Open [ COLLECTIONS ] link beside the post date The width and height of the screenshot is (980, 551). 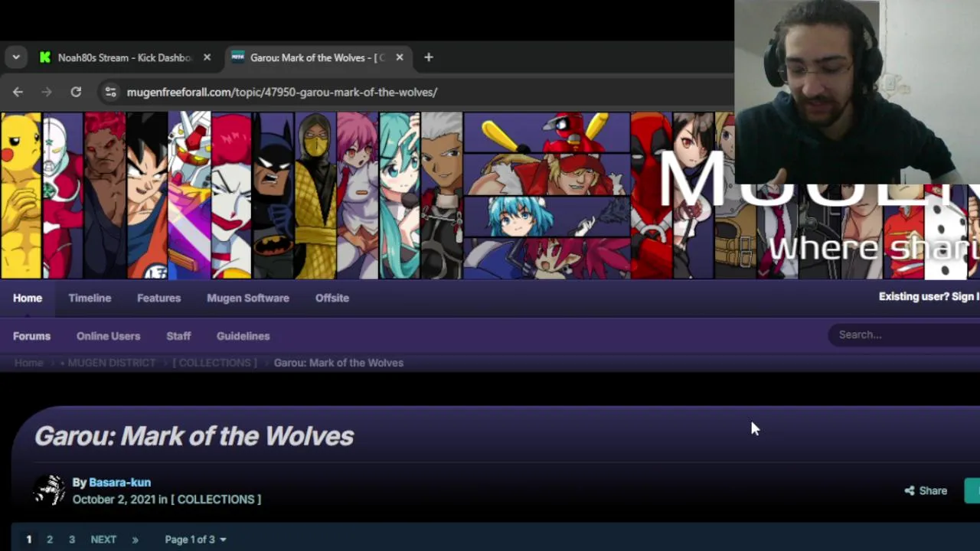tap(216, 499)
